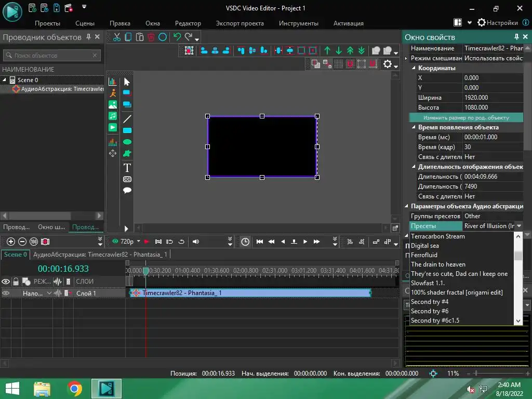Select the speech bubble Tooltip tool
Screen dimensions: 532x399
[x=127, y=191]
